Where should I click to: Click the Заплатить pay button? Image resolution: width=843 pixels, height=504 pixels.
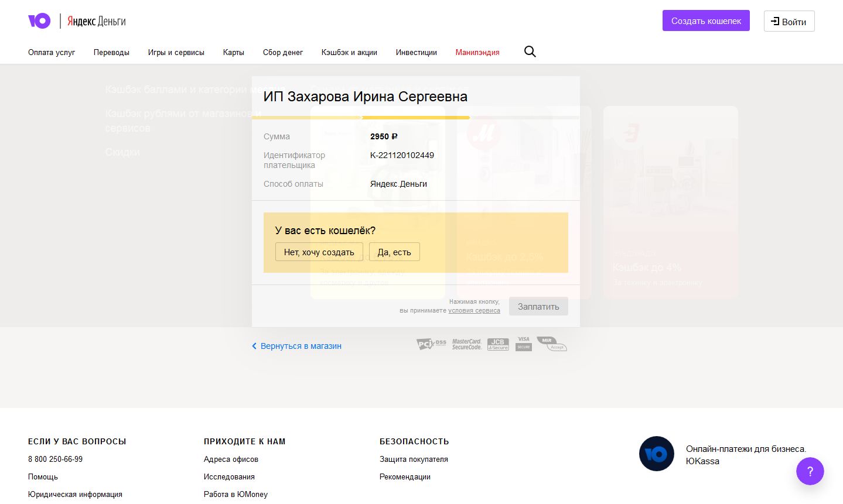tap(538, 306)
